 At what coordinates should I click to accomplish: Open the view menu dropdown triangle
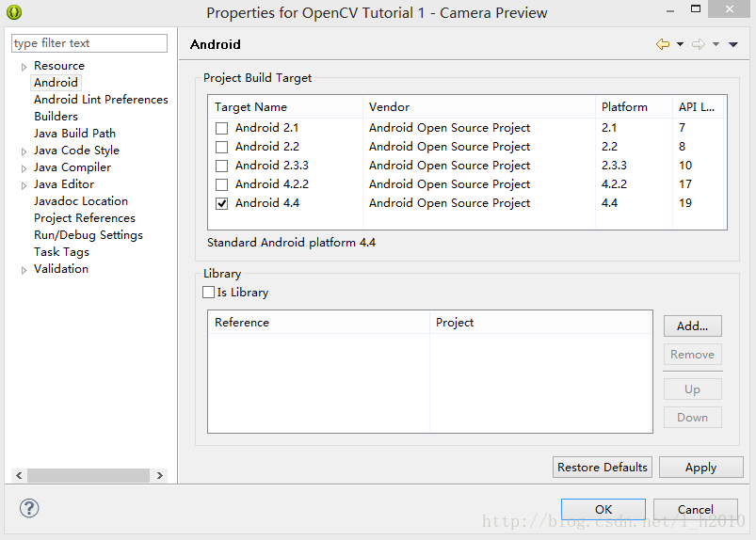pyautogui.click(x=732, y=44)
